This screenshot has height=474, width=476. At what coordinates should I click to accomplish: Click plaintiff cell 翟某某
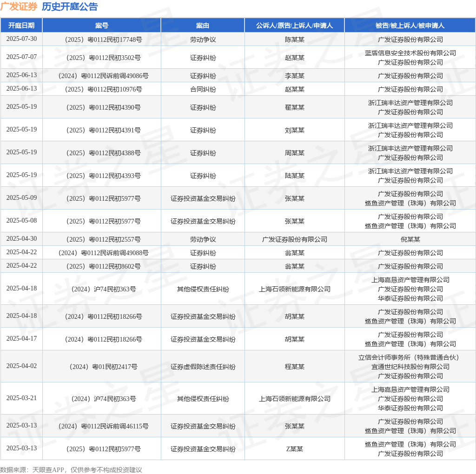coord(294,107)
